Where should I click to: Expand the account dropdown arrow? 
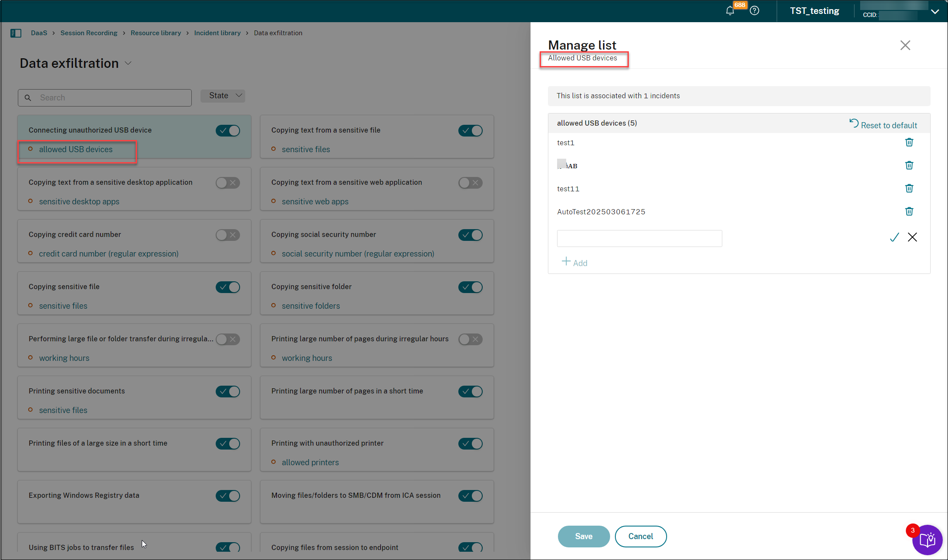(935, 12)
